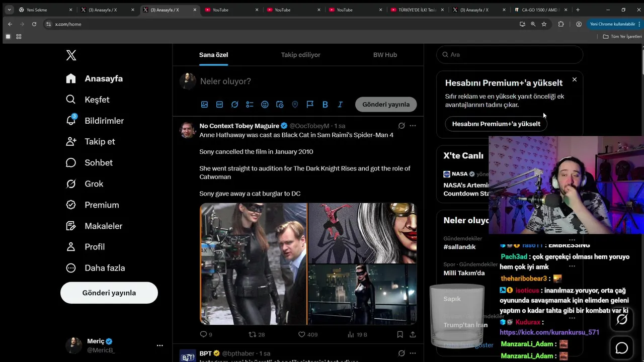Viewport: 644px width, 362px height.
Task: Open Anasayfa in the left sidebar
Action: [x=95, y=78]
